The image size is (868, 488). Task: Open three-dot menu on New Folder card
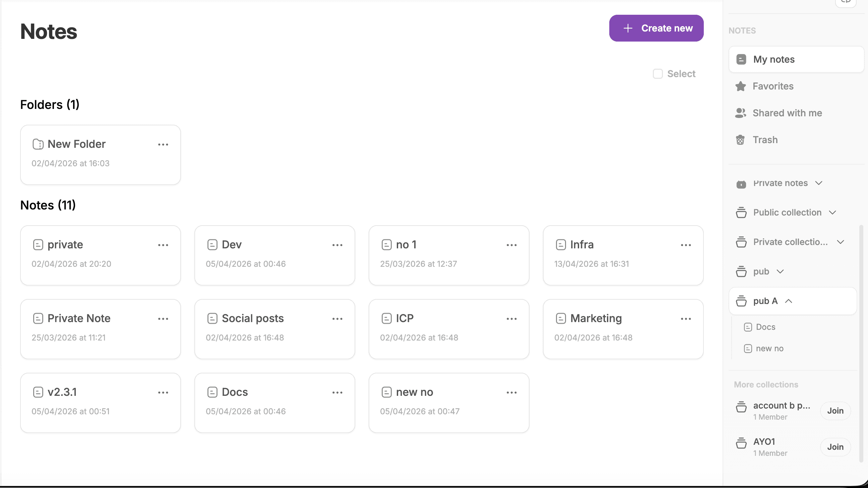(163, 144)
